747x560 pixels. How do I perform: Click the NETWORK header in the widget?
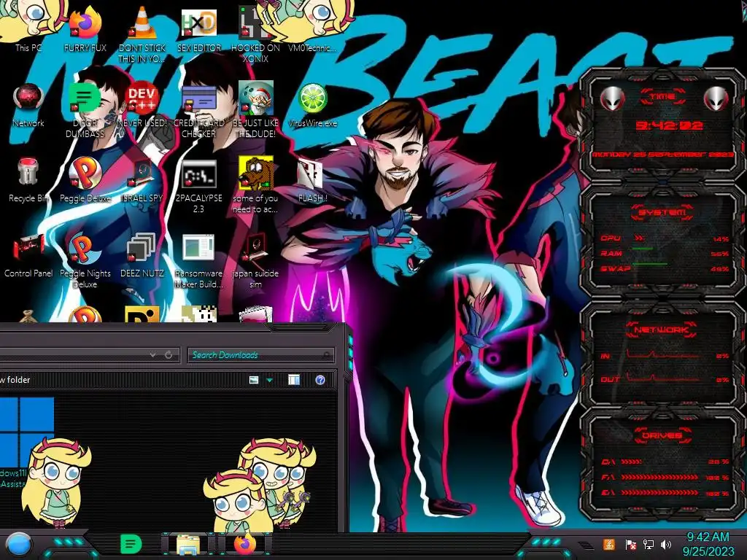661,329
